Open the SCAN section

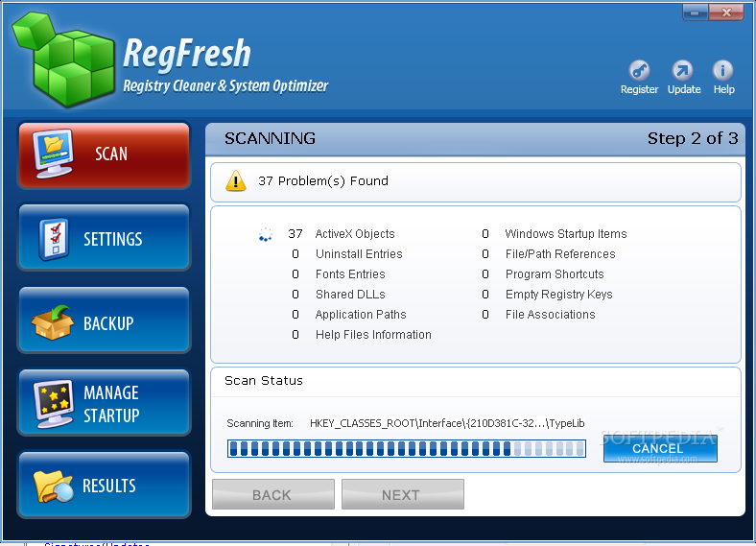point(105,154)
